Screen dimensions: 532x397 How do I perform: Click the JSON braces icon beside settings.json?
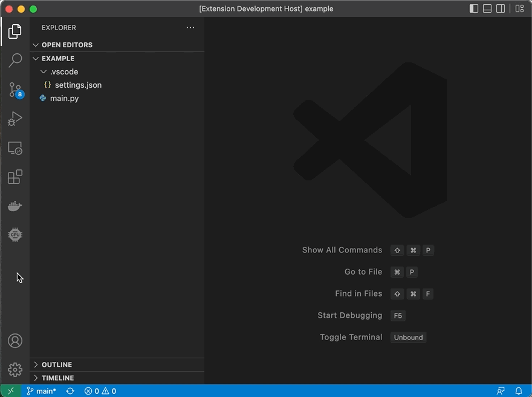pyautogui.click(x=48, y=85)
